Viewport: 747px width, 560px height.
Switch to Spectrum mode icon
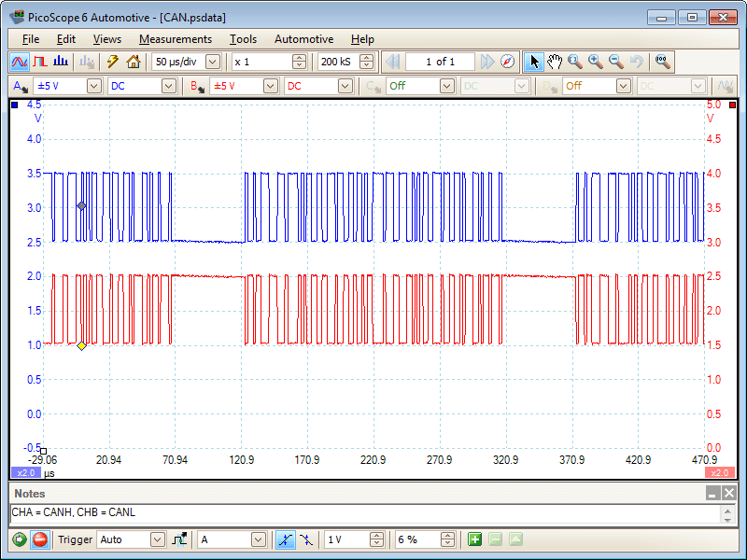click(x=61, y=62)
